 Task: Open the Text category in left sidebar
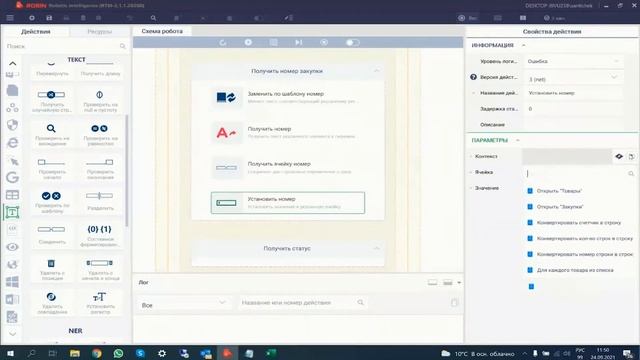point(12,212)
